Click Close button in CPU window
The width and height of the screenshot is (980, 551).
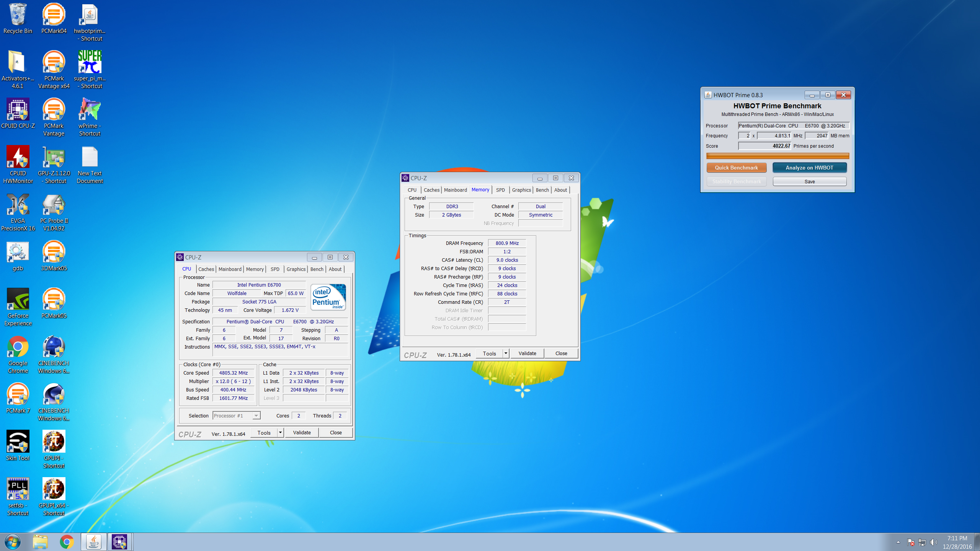point(336,432)
